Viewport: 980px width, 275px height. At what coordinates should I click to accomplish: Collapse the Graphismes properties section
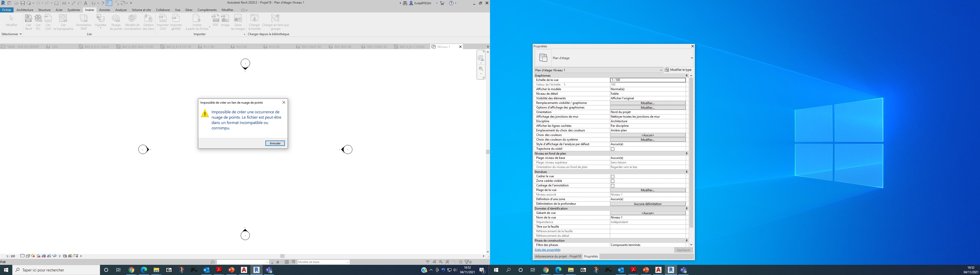[686, 76]
